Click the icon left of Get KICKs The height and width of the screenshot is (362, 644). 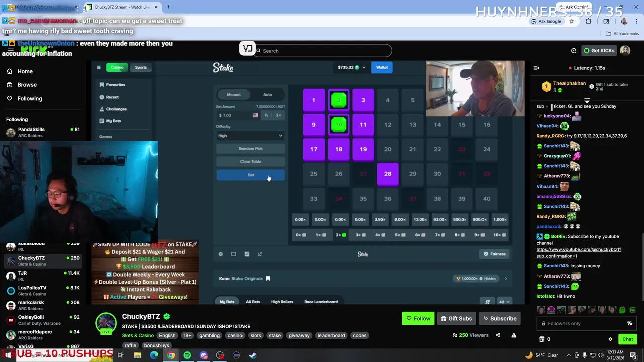(574, 51)
